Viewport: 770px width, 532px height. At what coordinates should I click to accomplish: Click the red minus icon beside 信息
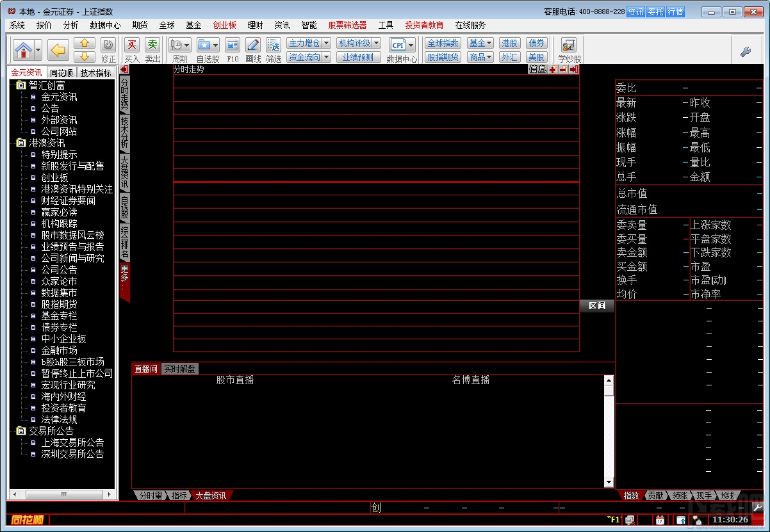563,69
